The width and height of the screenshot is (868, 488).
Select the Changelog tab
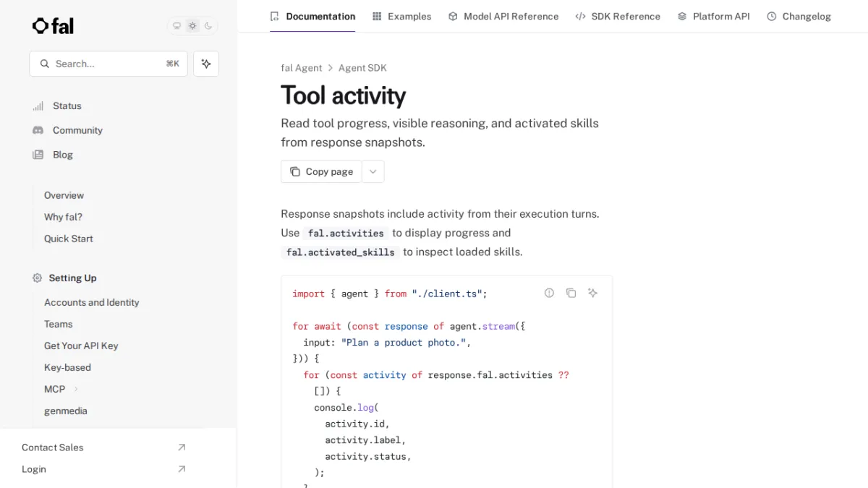799,16
